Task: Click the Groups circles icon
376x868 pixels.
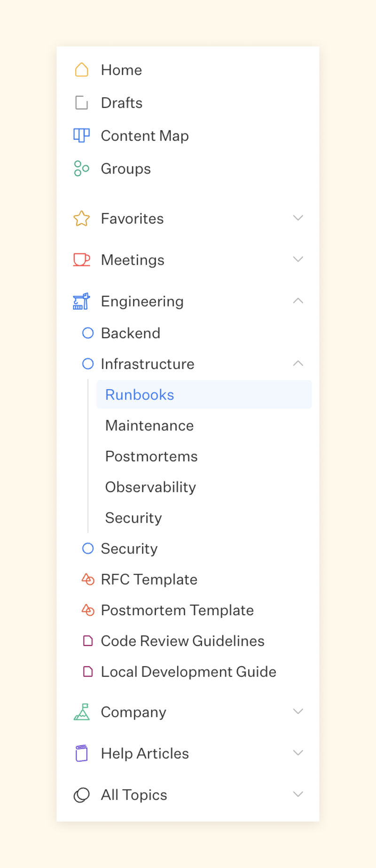Action: click(81, 169)
